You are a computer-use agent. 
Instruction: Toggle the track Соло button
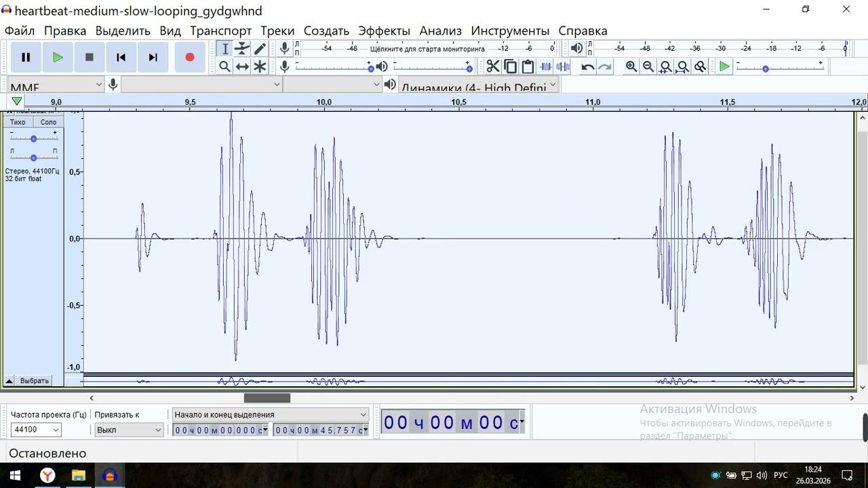[48, 122]
